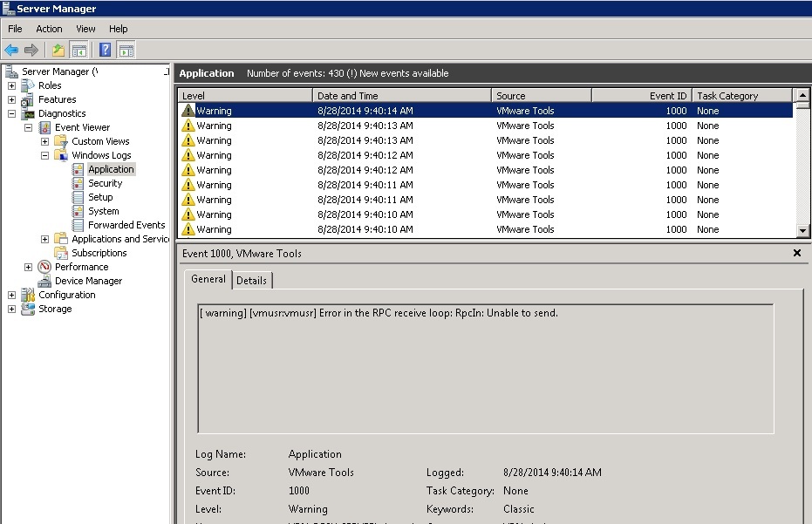Image resolution: width=812 pixels, height=524 pixels.
Task: Expand the Features tree node
Action: (12, 100)
